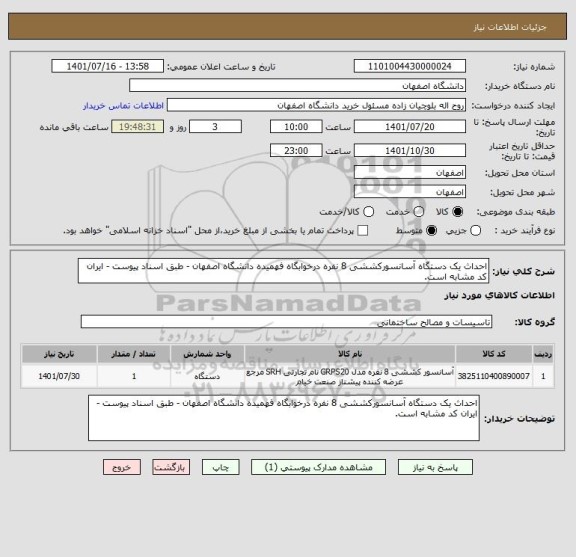Choose the جزیی purchase type option
The height and width of the screenshot is (557, 576).
click(475, 231)
